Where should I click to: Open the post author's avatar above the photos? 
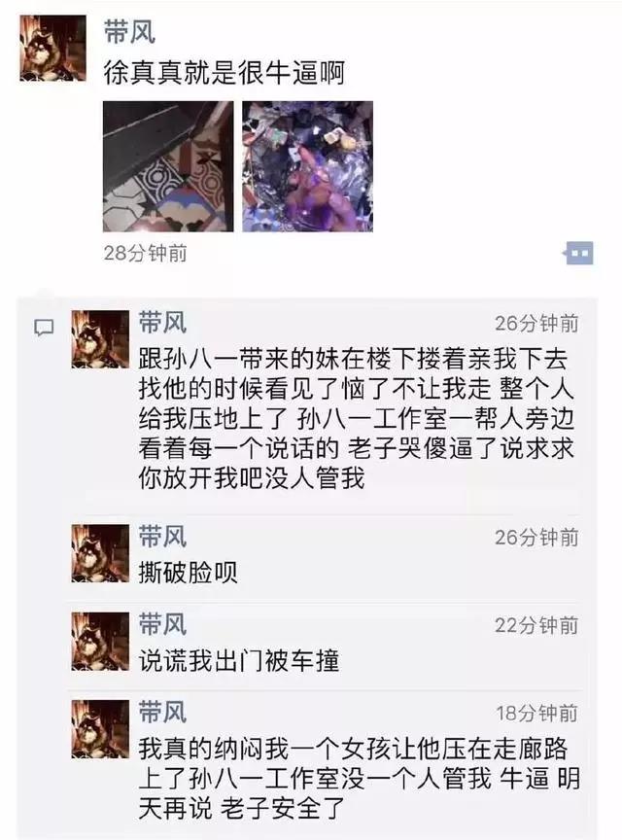click(x=52, y=49)
